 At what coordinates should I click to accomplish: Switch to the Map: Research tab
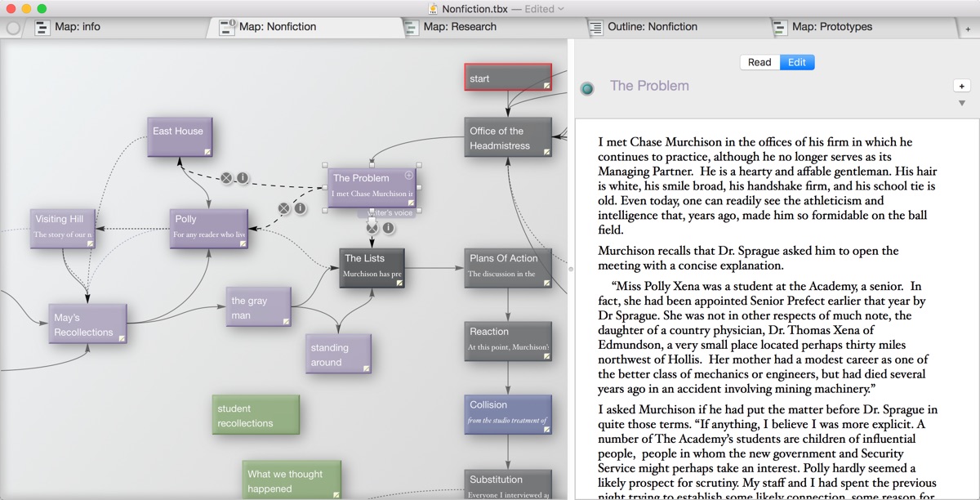pyautogui.click(x=459, y=27)
